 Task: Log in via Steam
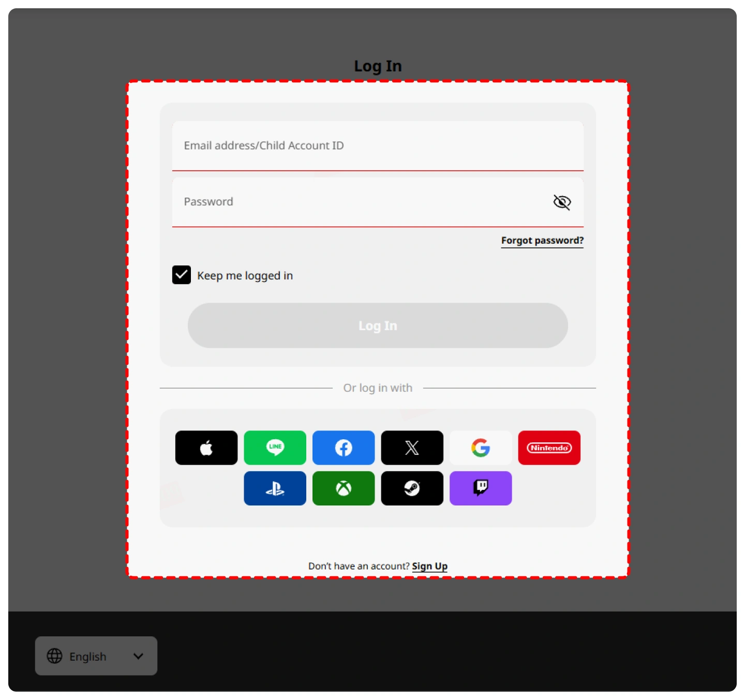(412, 488)
